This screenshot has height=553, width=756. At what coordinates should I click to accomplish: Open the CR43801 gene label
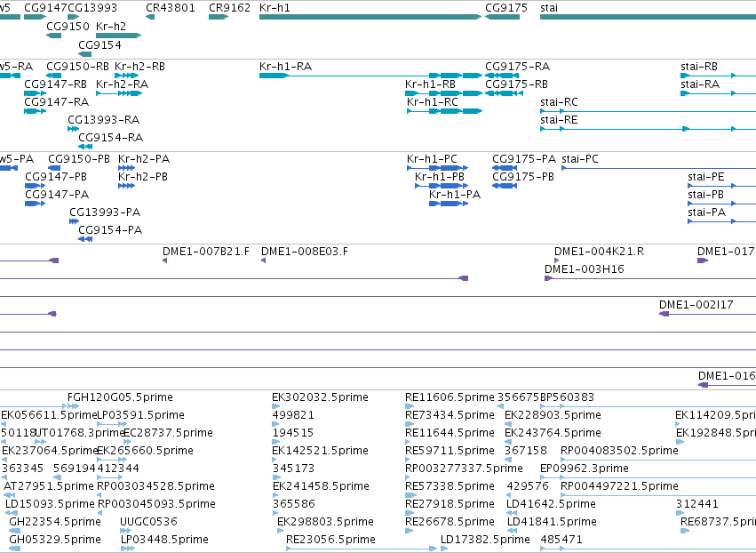tap(171, 8)
